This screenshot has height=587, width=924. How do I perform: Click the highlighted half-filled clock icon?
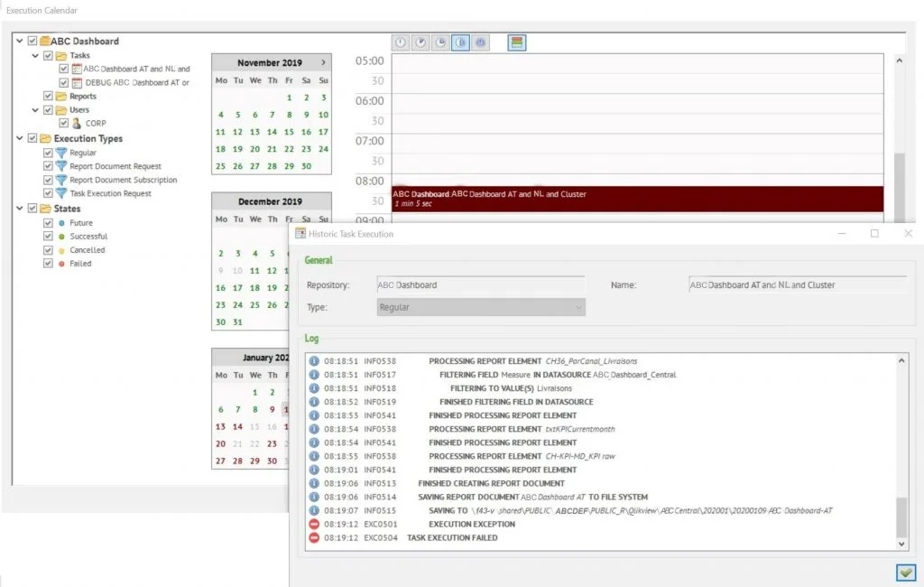pyautogui.click(x=461, y=42)
